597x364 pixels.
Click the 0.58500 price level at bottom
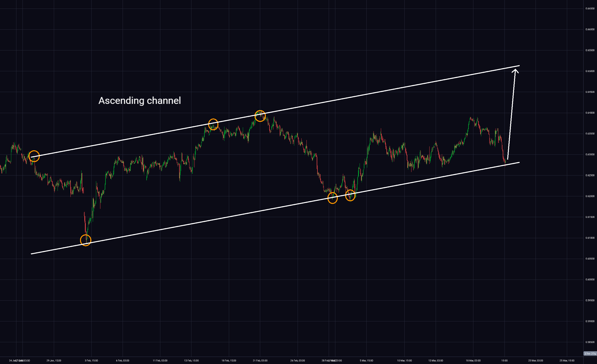(590, 342)
